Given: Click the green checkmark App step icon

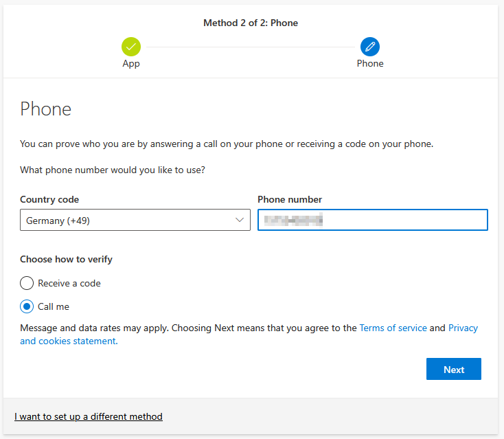Looking at the screenshot, I should coord(131,47).
